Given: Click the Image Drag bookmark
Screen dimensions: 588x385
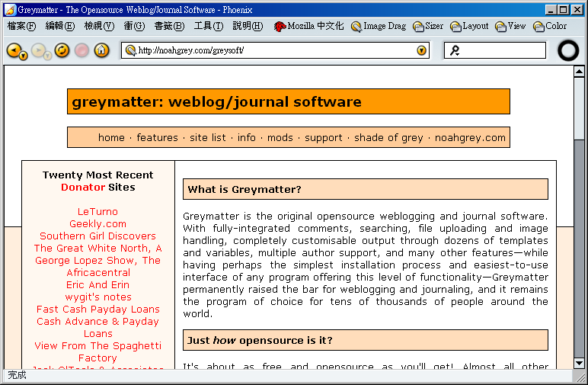Looking at the screenshot, I should tap(379, 26).
